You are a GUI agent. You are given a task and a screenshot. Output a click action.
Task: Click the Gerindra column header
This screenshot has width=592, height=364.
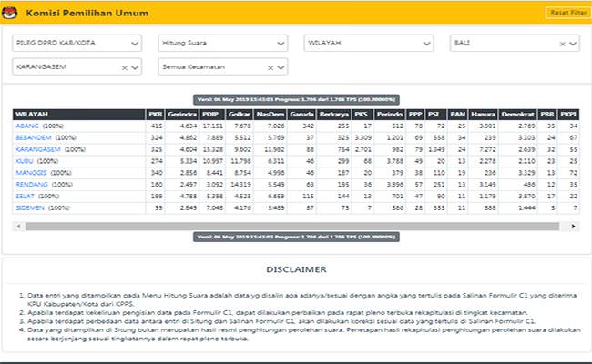182,115
